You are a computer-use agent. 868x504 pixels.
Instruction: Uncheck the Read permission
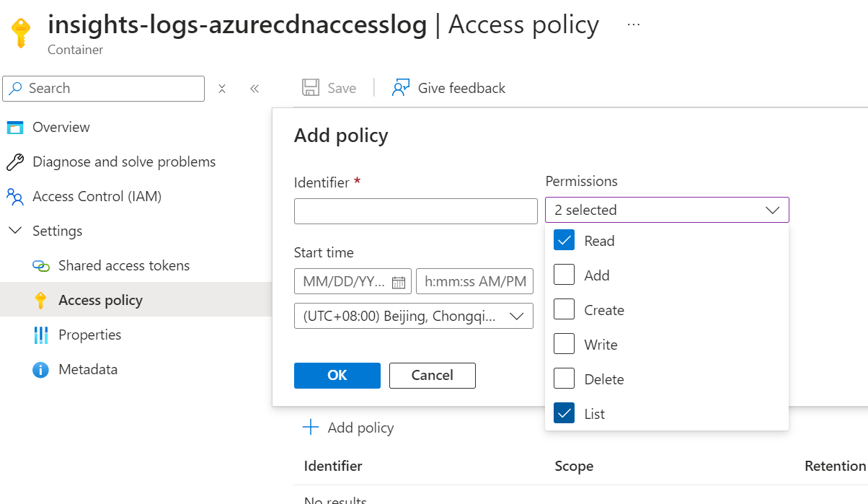coord(564,241)
